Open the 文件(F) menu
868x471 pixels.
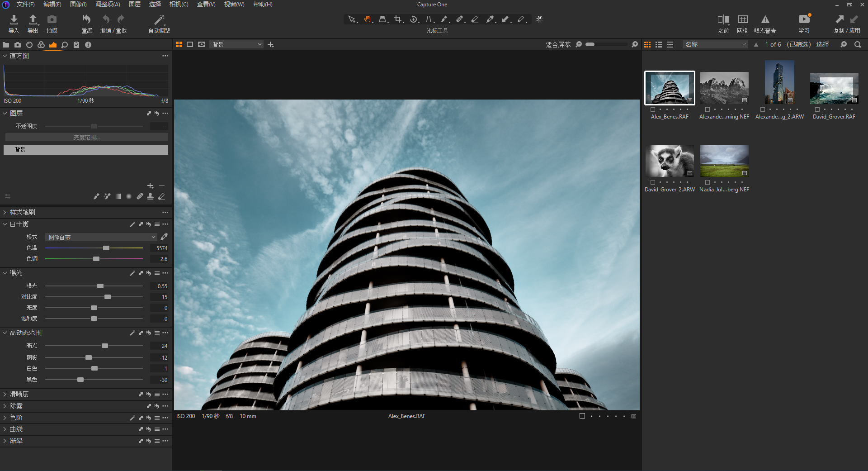point(26,4)
